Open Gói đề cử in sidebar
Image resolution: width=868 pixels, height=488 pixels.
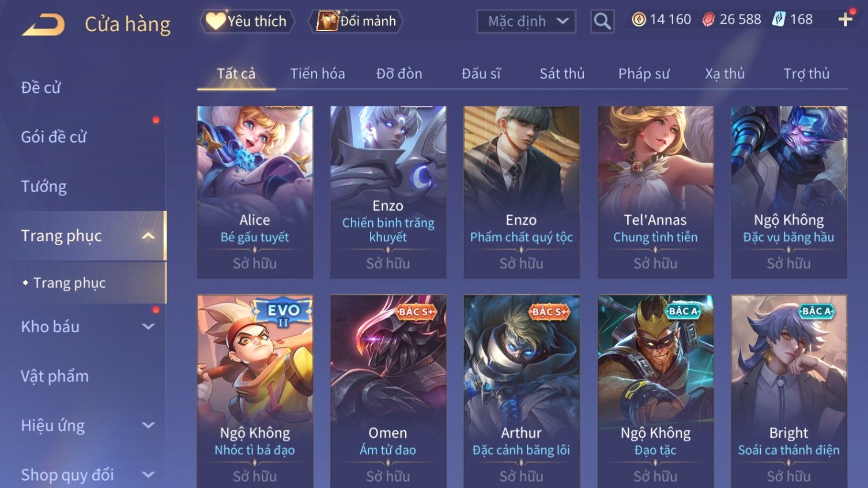(54, 137)
